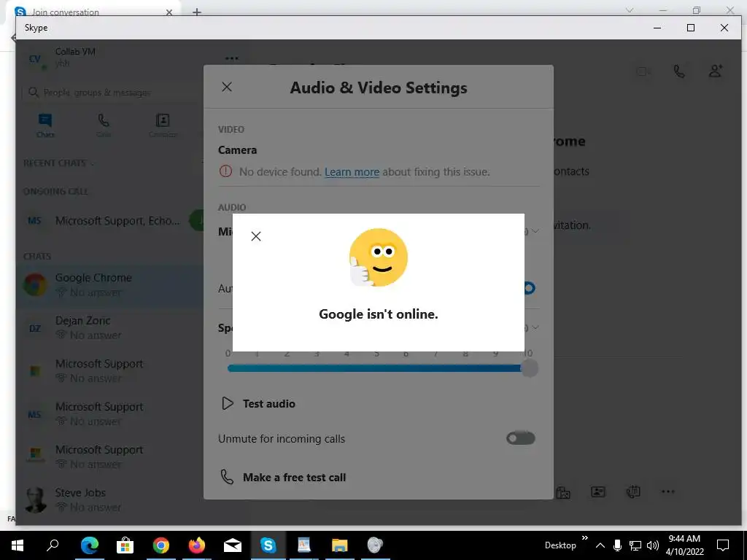Click the Test audio label
The image size is (747, 560).
[269, 404]
